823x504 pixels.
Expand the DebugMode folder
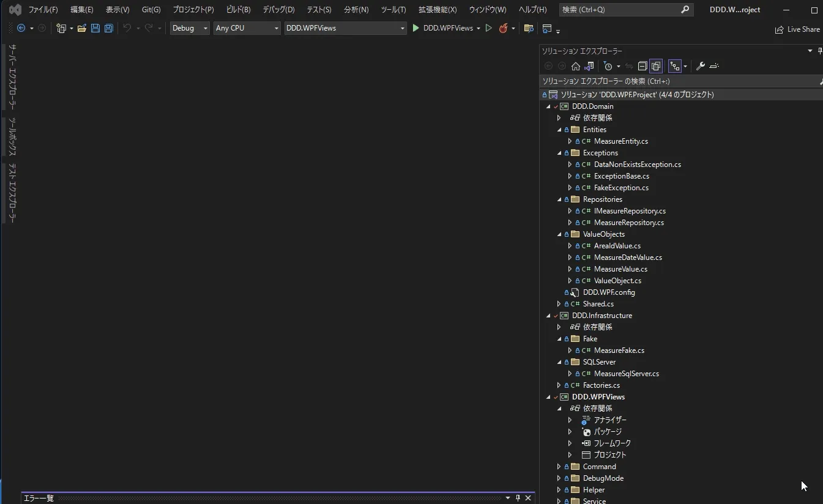(559, 478)
